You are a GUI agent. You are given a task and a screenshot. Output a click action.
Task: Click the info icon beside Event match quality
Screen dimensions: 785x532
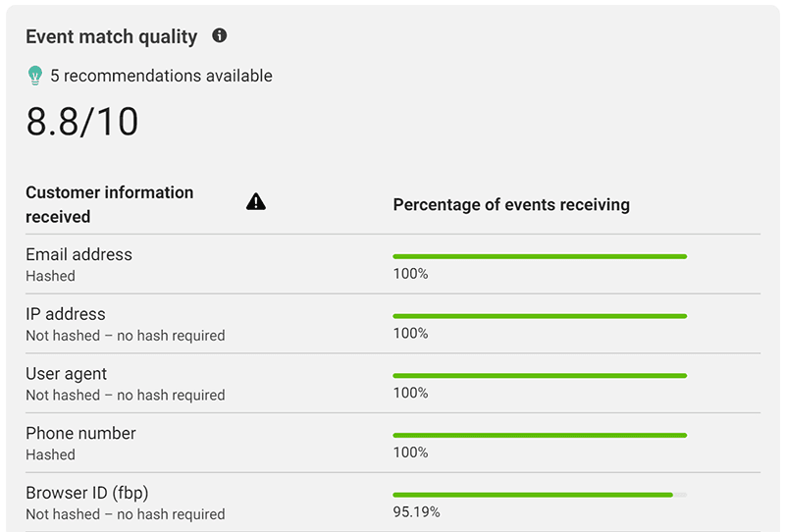(220, 36)
